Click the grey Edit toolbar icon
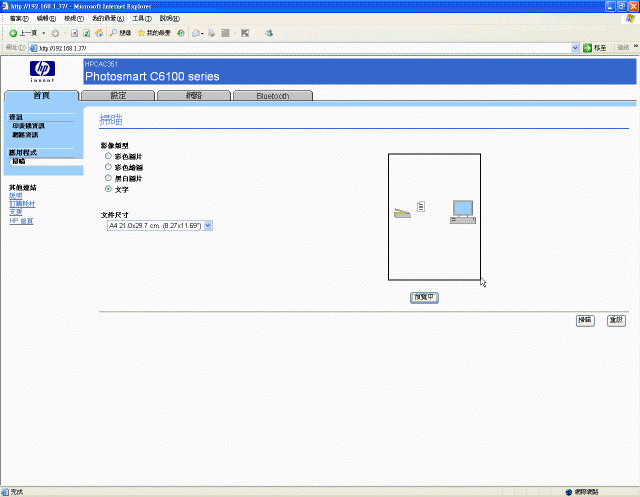Screen dimensions: 640x497 click(x=225, y=33)
